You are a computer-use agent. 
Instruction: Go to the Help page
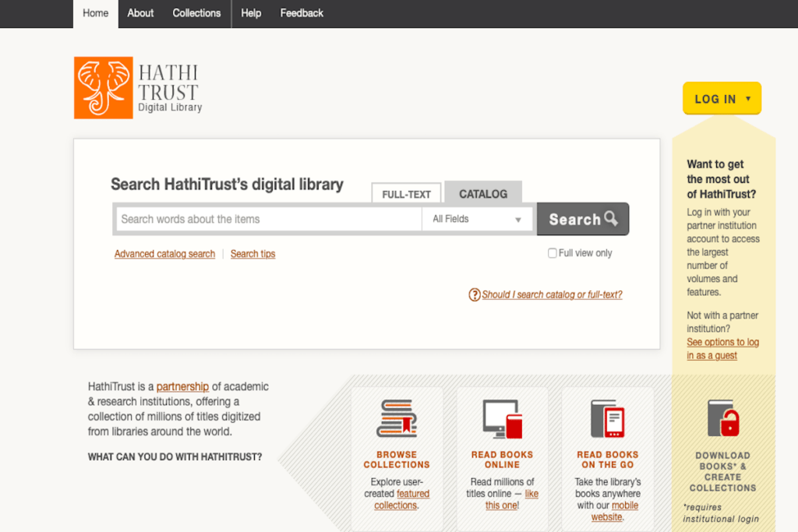tap(251, 13)
